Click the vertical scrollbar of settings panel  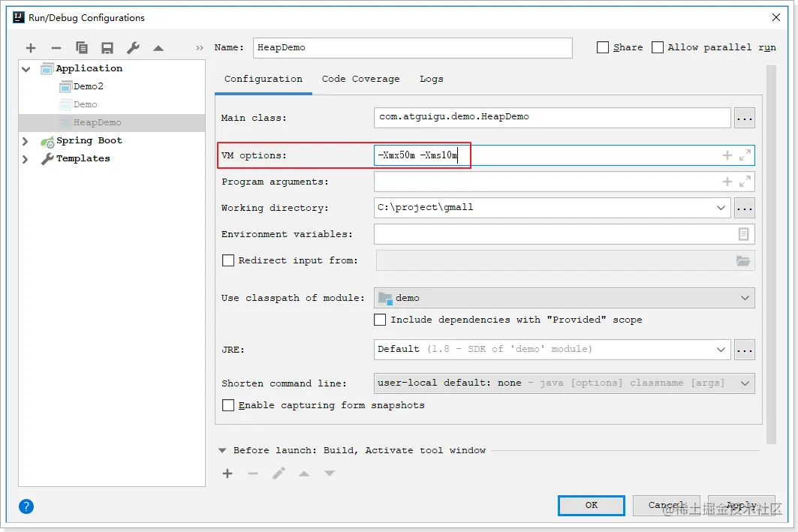[771, 254]
